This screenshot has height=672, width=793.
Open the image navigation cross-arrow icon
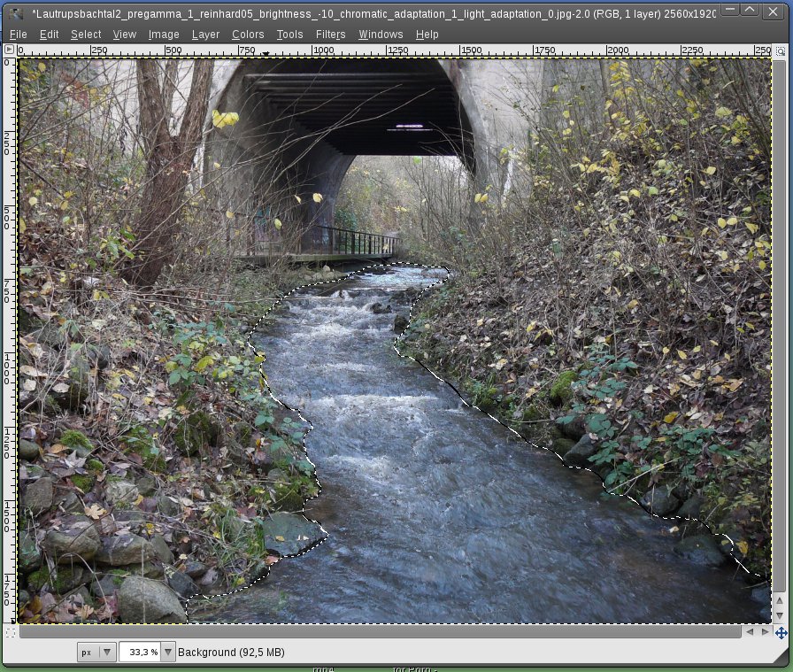pos(781,632)
